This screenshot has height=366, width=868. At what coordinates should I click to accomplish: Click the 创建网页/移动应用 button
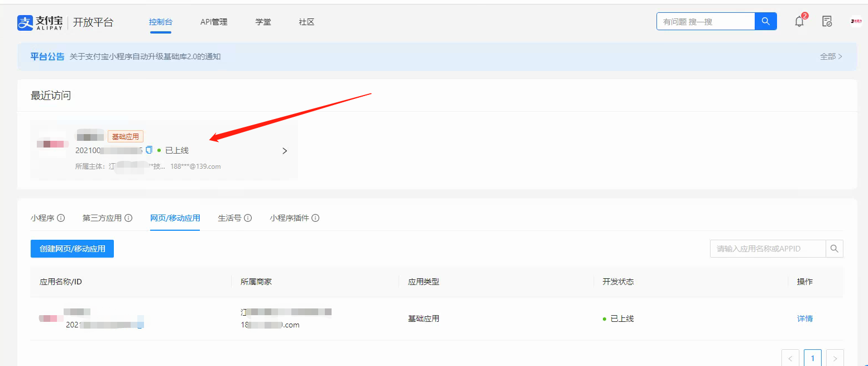(x=72, y=249)
